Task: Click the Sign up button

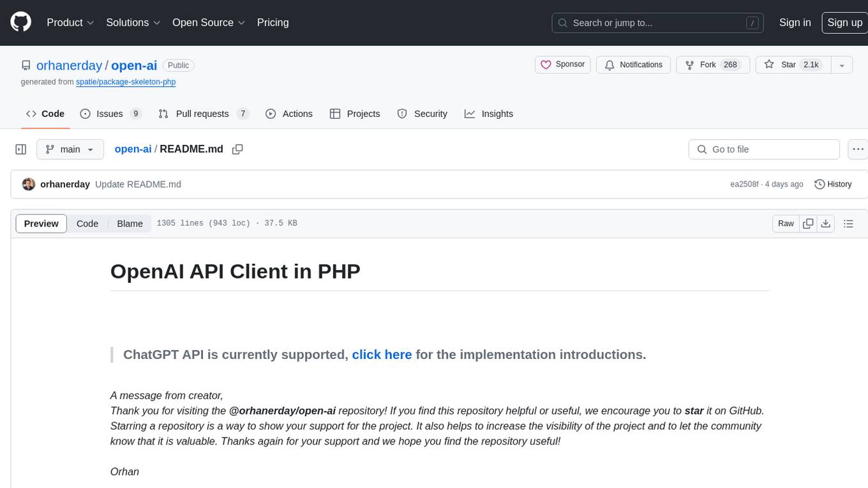Action: tap(844, 22)
